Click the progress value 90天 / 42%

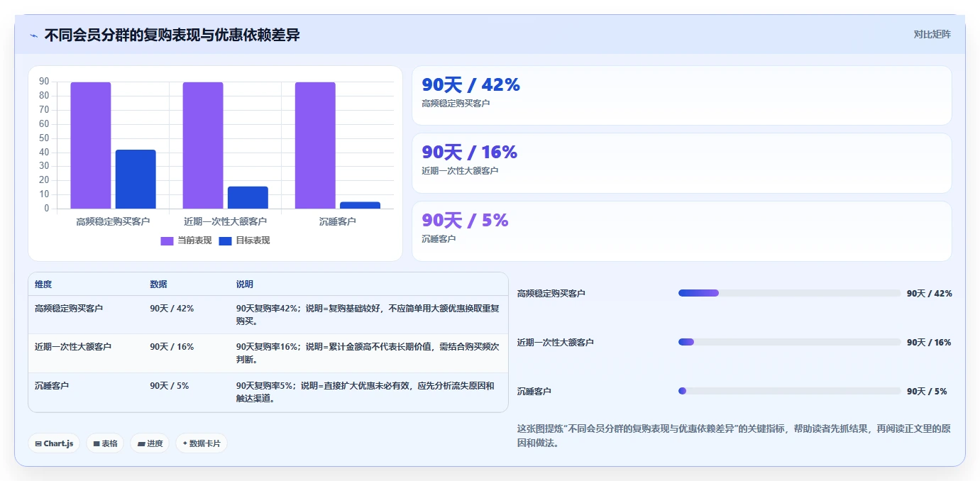(x=930, y=294)
